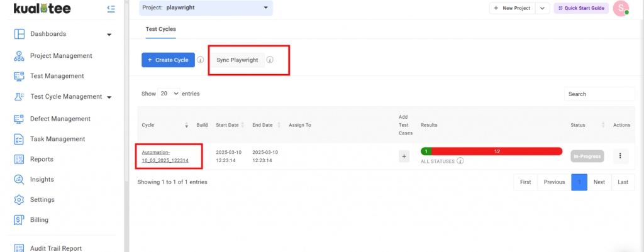644x252 pixels.
Task: Click the Billing icon
Action: pyautogui.click(x=19, y=220)
